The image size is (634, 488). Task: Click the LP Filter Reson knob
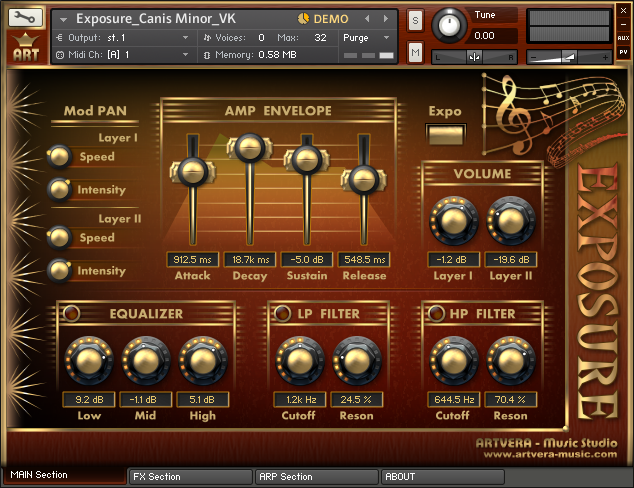(357, 361)
